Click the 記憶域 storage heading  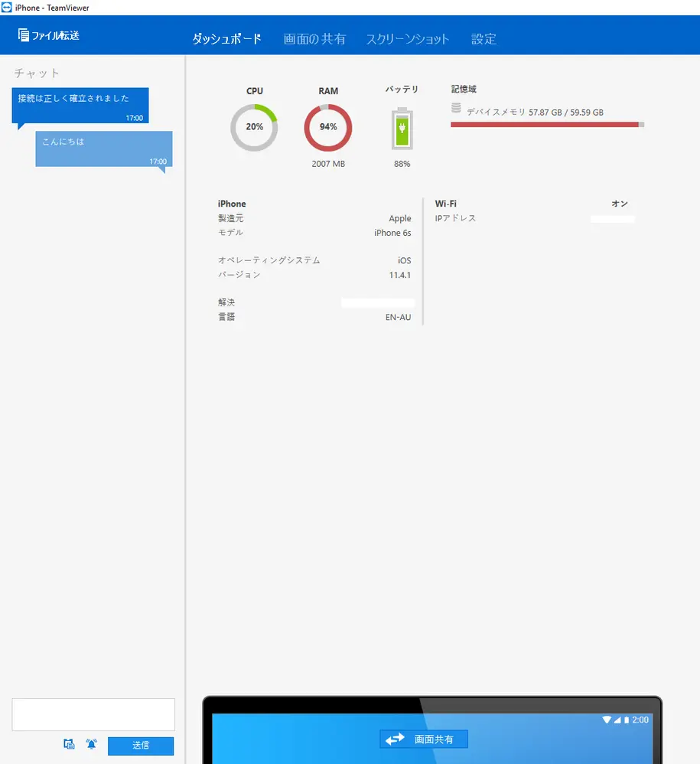click(x=464, y=89)
